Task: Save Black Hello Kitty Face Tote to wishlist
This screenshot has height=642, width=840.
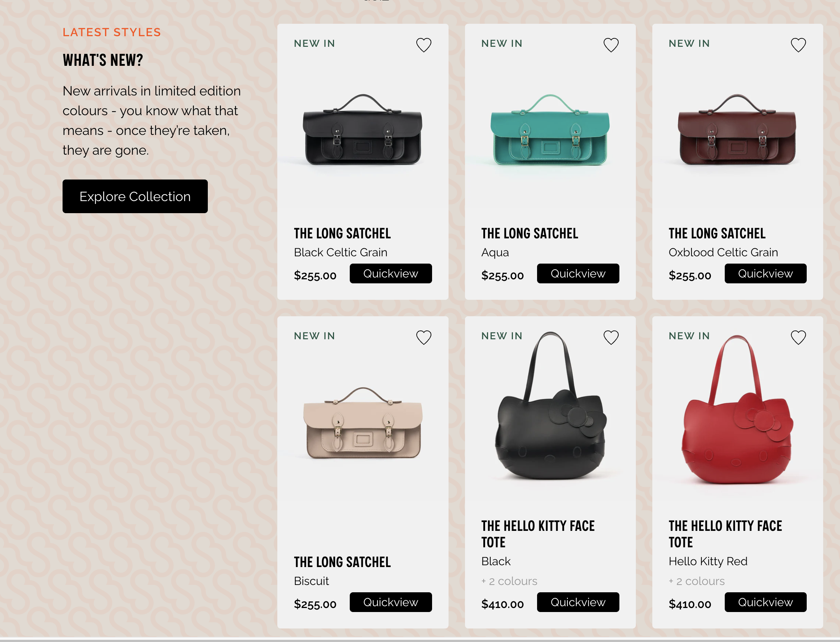Action: 611,337
